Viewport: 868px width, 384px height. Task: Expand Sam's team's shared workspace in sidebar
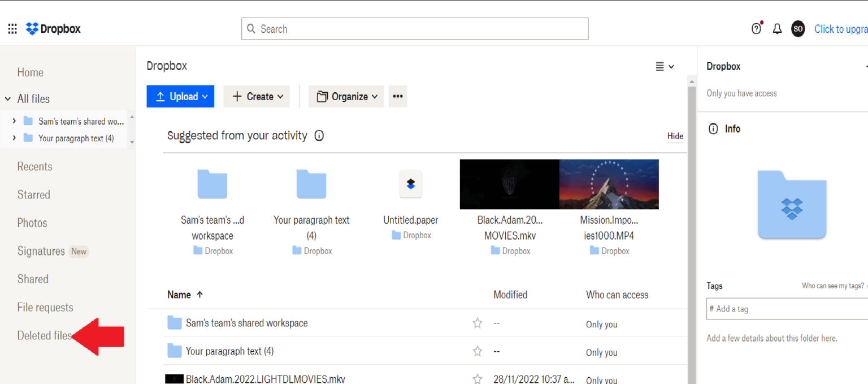(x=14, y=121)
